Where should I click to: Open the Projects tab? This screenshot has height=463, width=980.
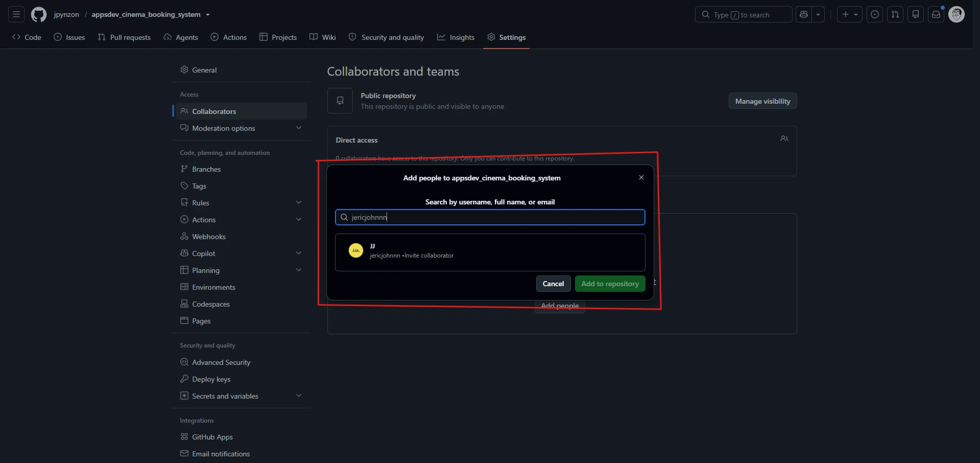pos(278,37)
